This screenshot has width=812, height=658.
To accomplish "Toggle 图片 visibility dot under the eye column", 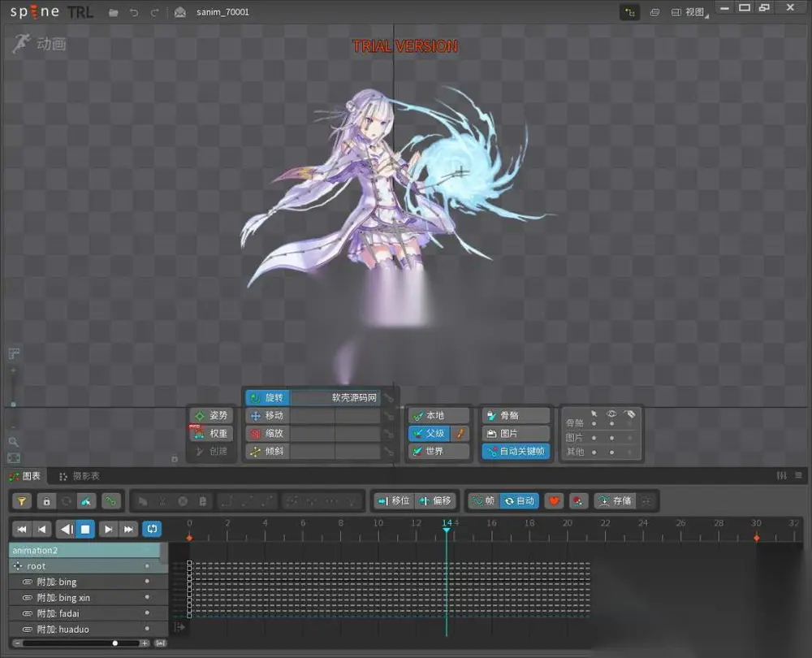I will click(x=611, y=438).
